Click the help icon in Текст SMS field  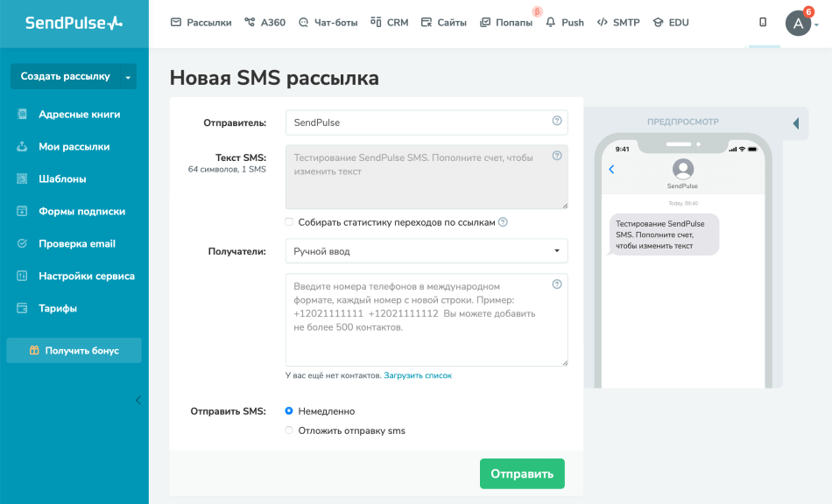pos(557,155)
